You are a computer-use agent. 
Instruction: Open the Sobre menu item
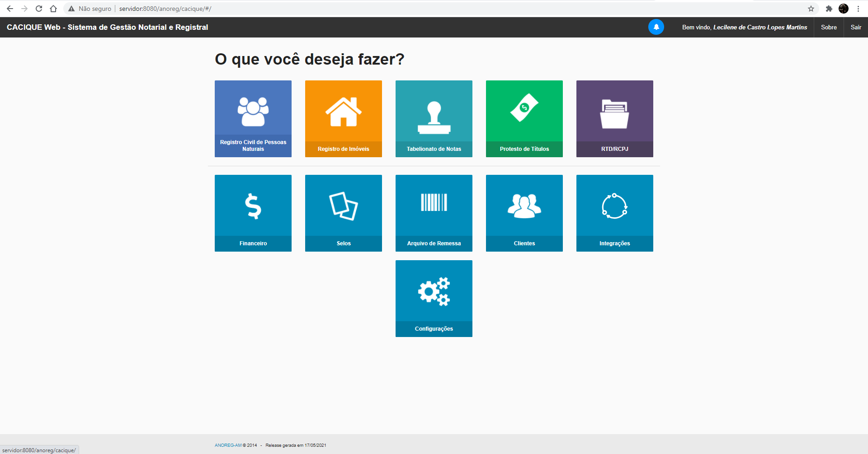coord(829,27)
